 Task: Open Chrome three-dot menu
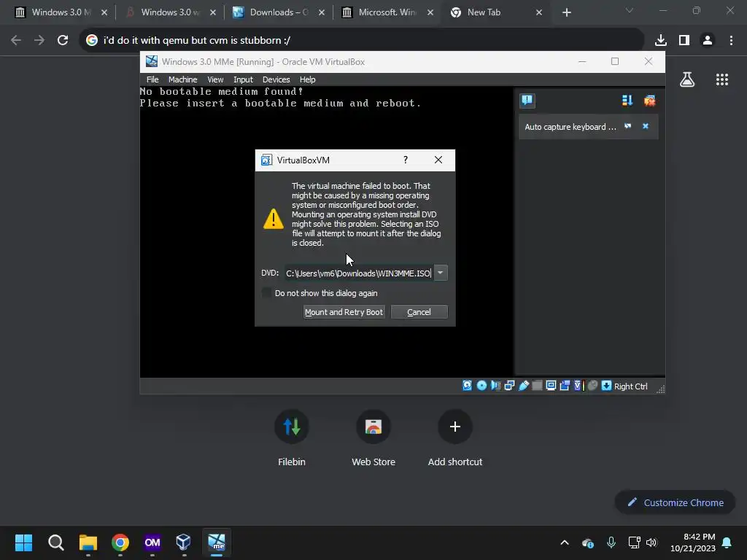[x=731, y=40]
